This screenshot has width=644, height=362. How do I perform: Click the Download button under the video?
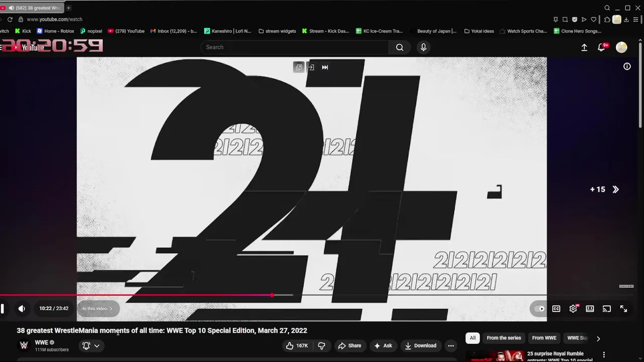pyautogui.click(x=421, y=346)
